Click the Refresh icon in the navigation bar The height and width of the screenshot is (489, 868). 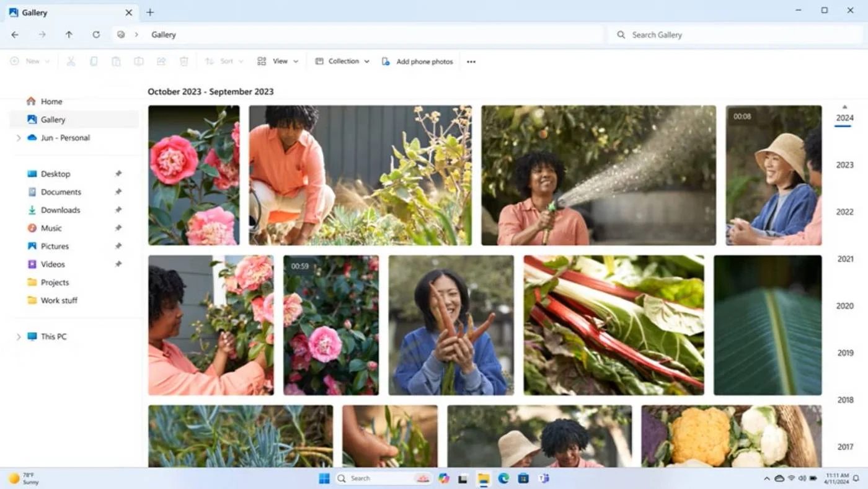96,35
